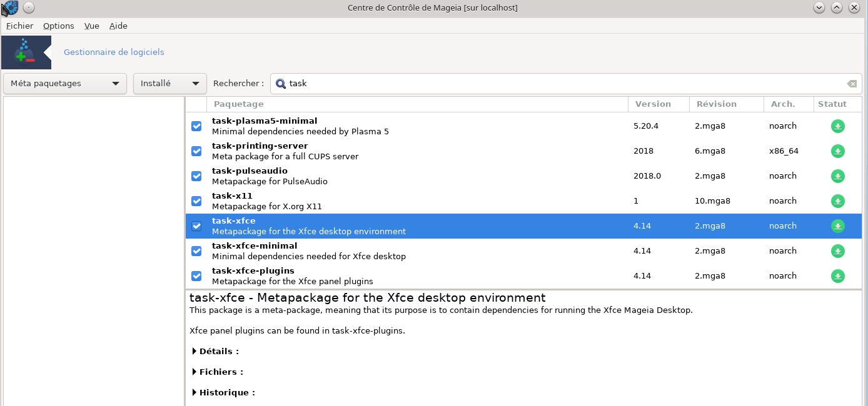Click the magnifier icon in search field
The width and height of the screenshot is (868, 406).
281,84
